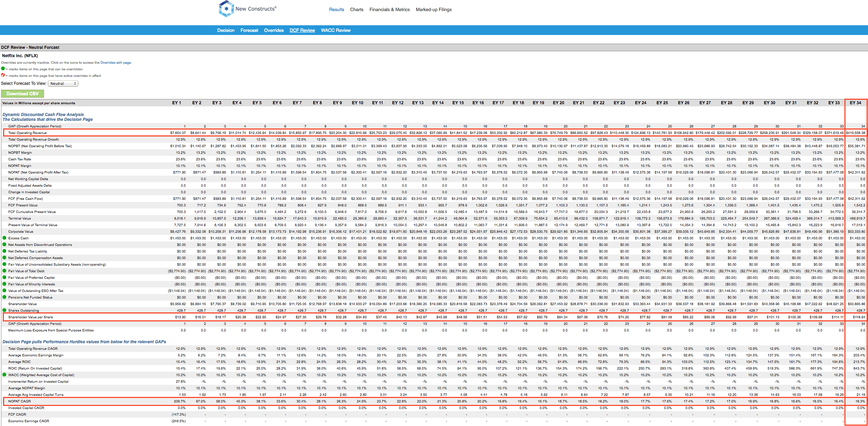
Task: Click the Corporate Value row label
Action: pos(21,231)
